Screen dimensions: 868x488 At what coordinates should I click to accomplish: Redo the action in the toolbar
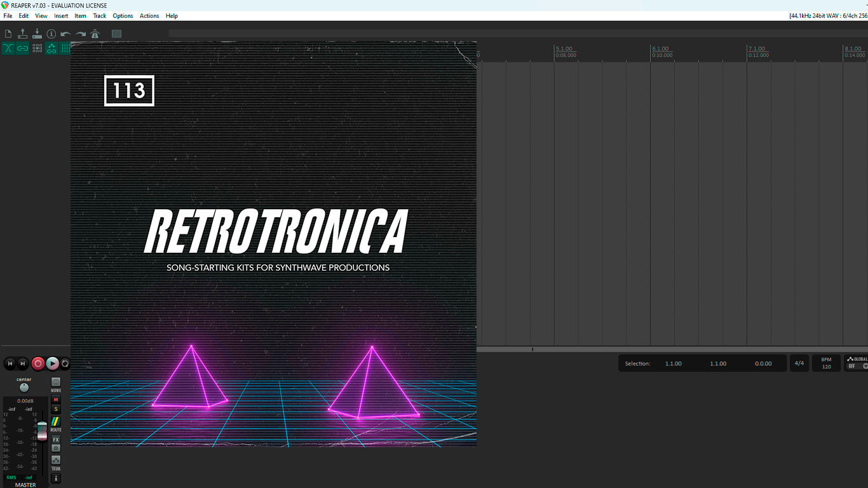coord(81,34)
